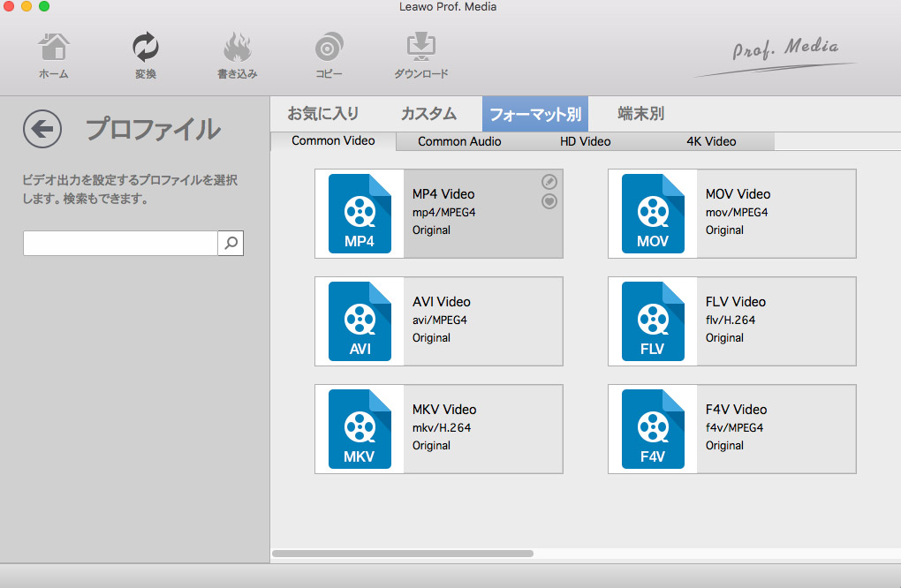The image size is (901, 588).
Task: Pick the MKV Video profile
Action: coord(438,429)
